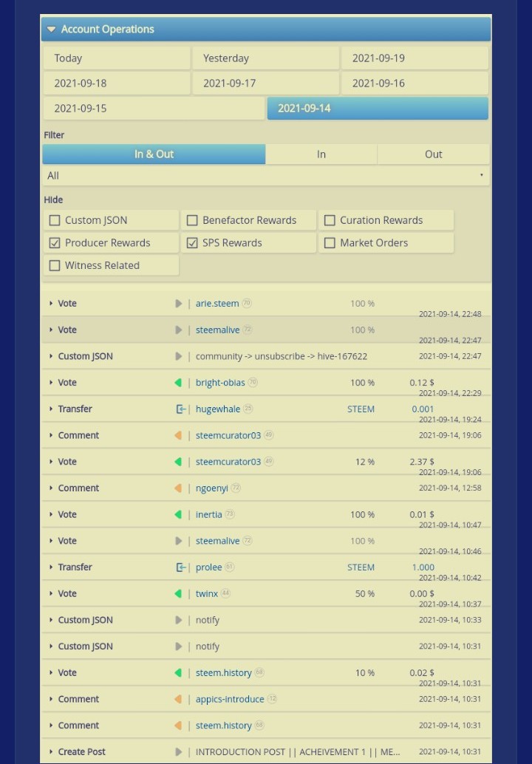The height and width of the screenshot is (764, 532).
Task: Click reputation badge 44 next to twinx
Action: coord(225,593)
